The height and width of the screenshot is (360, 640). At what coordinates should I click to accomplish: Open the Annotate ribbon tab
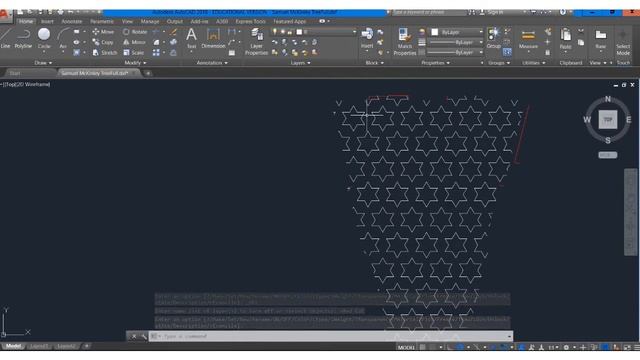72,21
